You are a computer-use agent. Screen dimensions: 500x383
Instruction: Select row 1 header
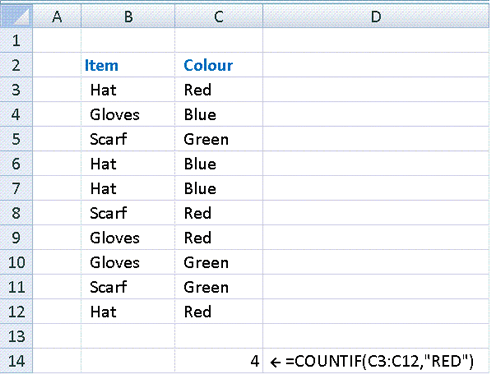16,40
